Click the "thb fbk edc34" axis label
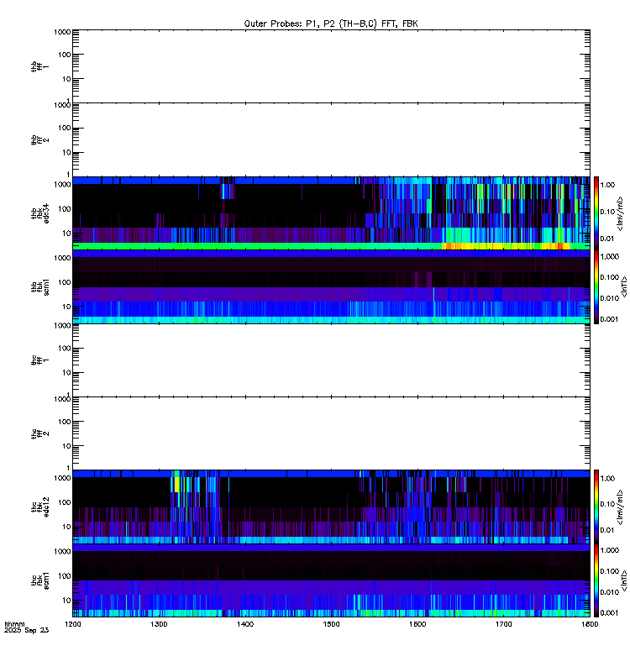 (x=39, y=213)
